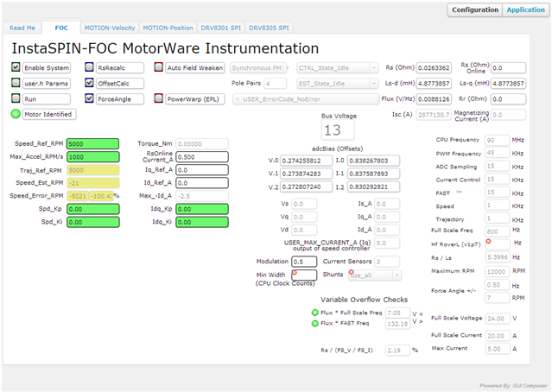This screenshot has height=392, width=552.
Task: Click the Modulation input field
Action: 304,262
